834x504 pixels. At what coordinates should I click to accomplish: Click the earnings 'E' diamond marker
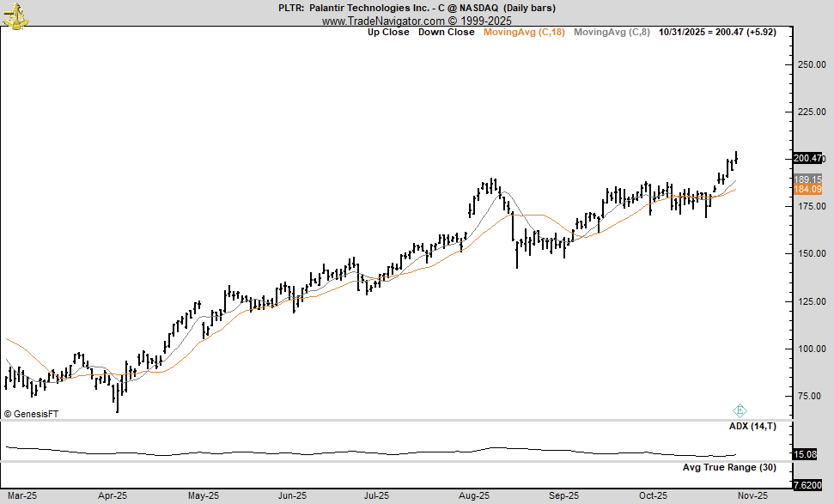tap(740, 410)
